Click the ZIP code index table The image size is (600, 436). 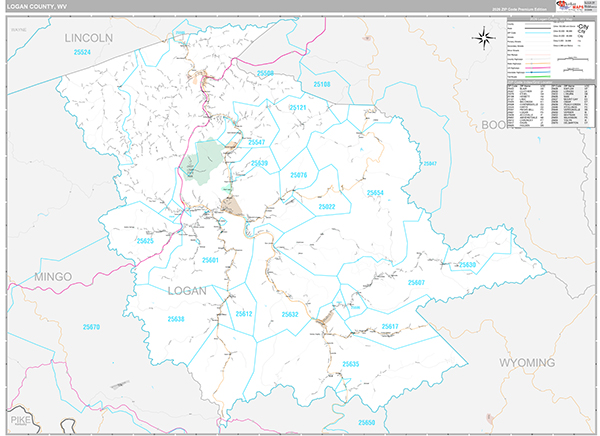tap(551, 105)
